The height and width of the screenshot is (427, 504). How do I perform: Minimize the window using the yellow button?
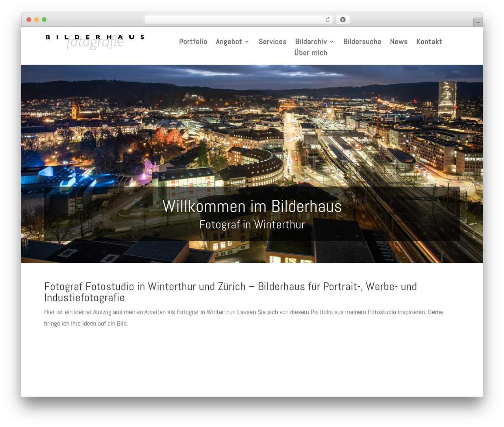tap(36, 20)
